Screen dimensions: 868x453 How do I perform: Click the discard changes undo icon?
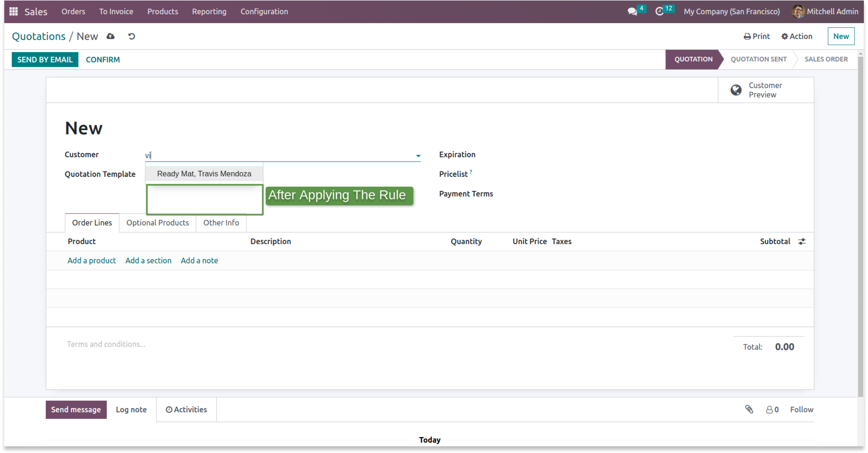point(132,36)
